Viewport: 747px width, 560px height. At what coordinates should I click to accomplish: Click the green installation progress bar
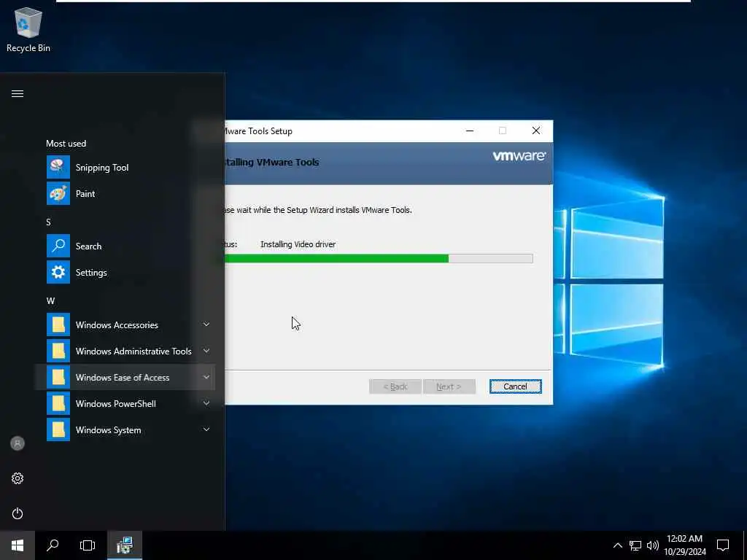[x=379, y=259]
